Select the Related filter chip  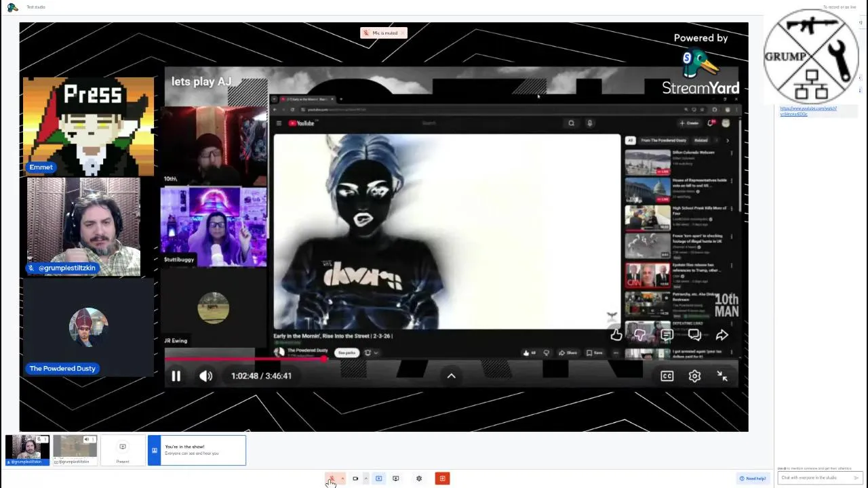pos(701,140)
